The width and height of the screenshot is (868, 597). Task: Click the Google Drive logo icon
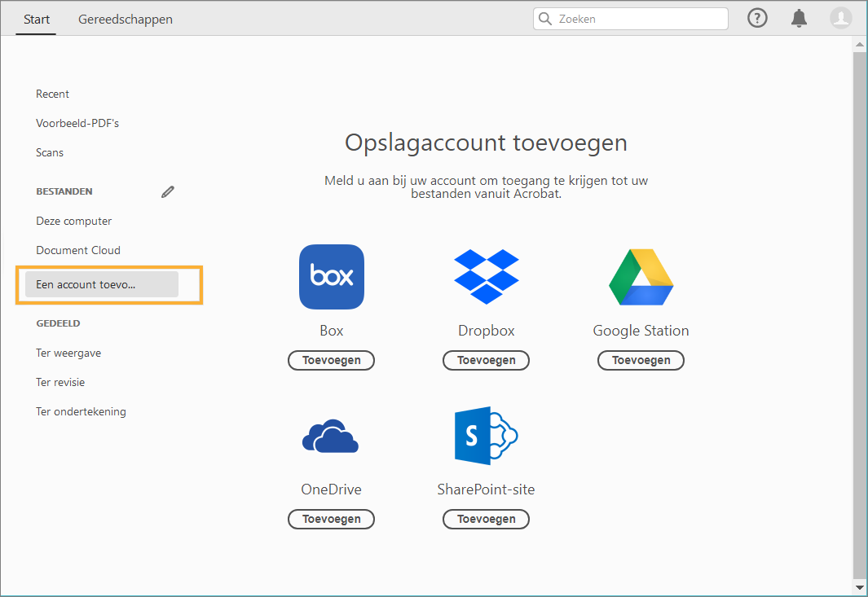tap(641, 277)
